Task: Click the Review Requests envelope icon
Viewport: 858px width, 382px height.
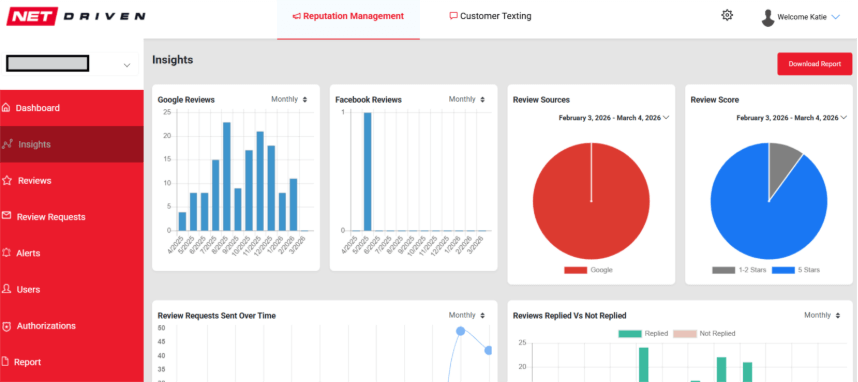Action: click(x=7, y=216)
